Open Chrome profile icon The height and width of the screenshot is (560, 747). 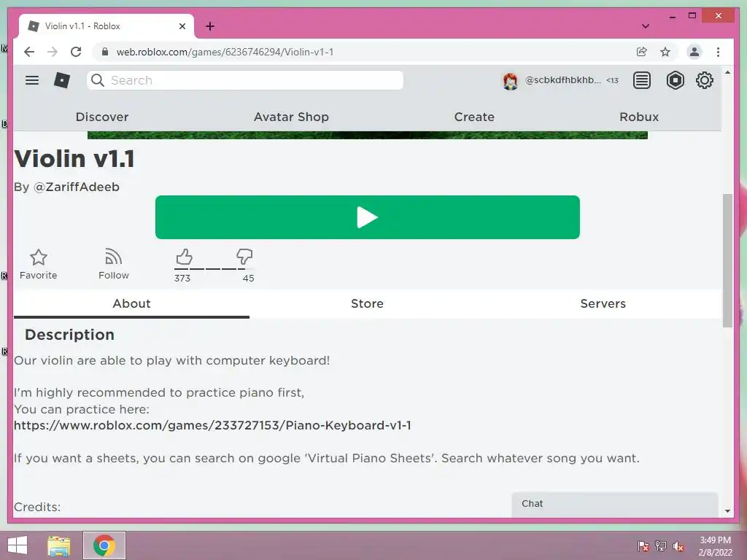(x=694, y=52)
